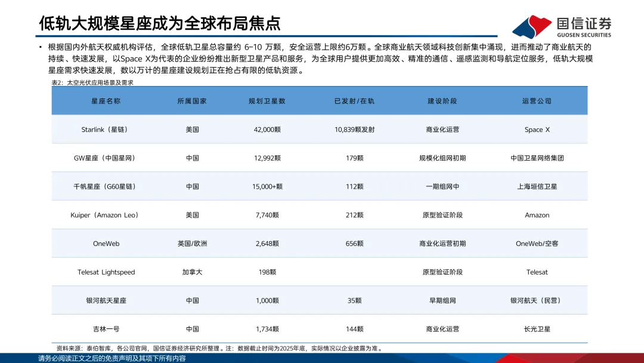This screenshot has height=363, width=644.
Task: Select the 656颗 cell
Action: point(354,244)
